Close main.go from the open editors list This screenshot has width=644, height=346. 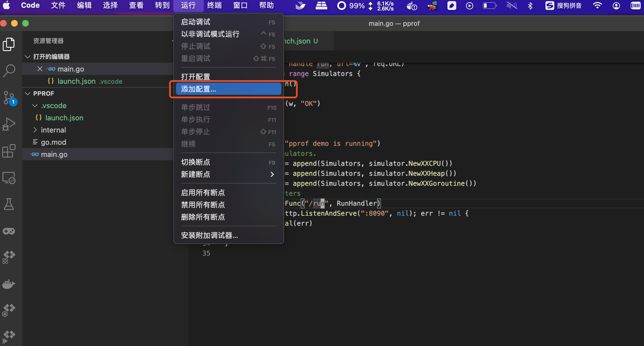(x=40, y=69)
